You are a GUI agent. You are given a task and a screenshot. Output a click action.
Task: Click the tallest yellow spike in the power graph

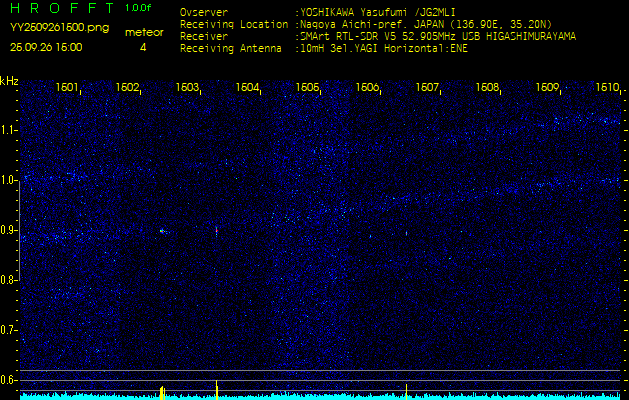tap(217, 390)
